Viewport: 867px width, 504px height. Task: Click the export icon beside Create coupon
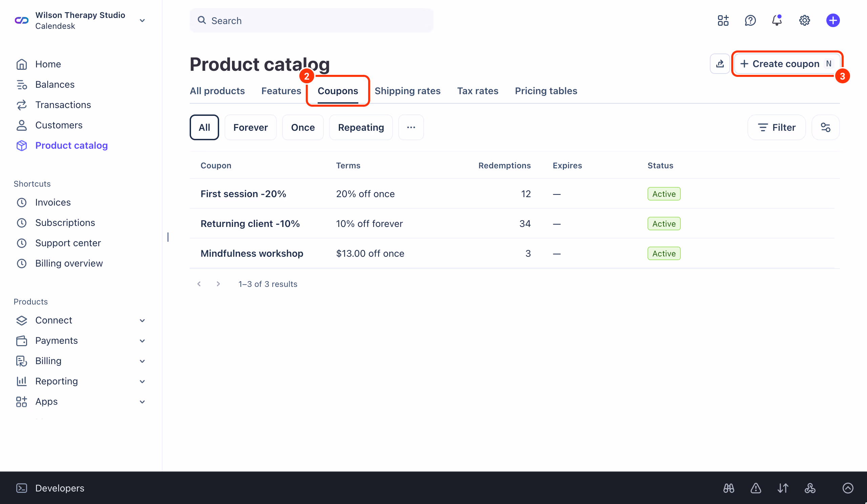[x=720, y=64]
